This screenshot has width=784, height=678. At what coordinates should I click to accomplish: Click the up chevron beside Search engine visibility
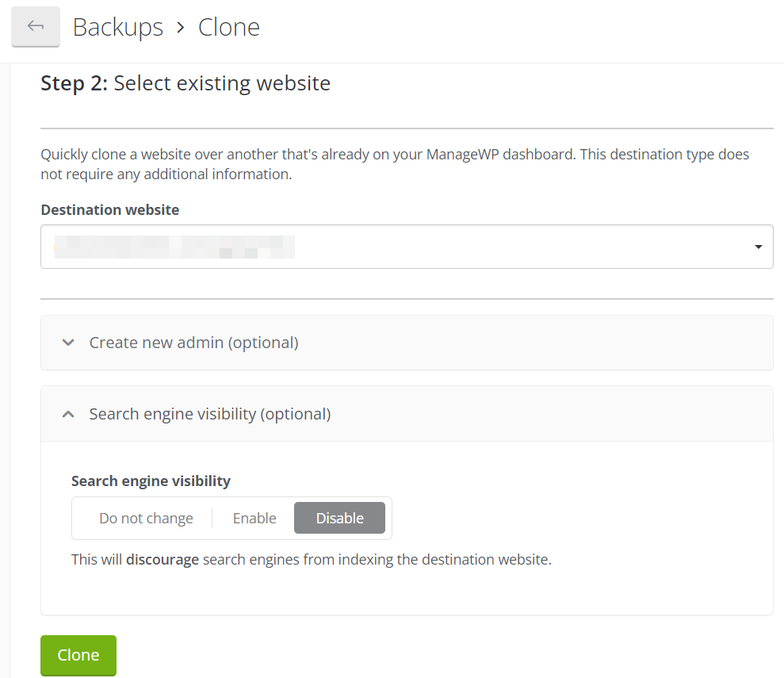[69, 414]
